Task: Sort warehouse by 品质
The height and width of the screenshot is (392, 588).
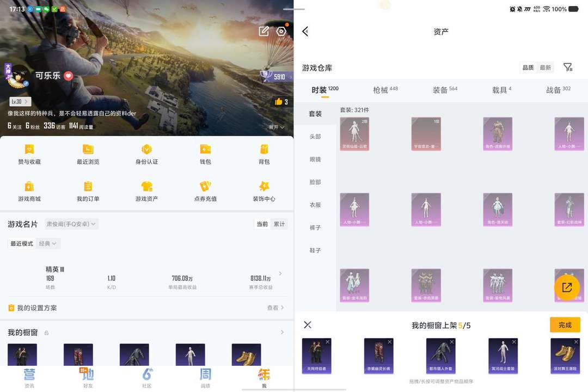Action: point(528,68)
